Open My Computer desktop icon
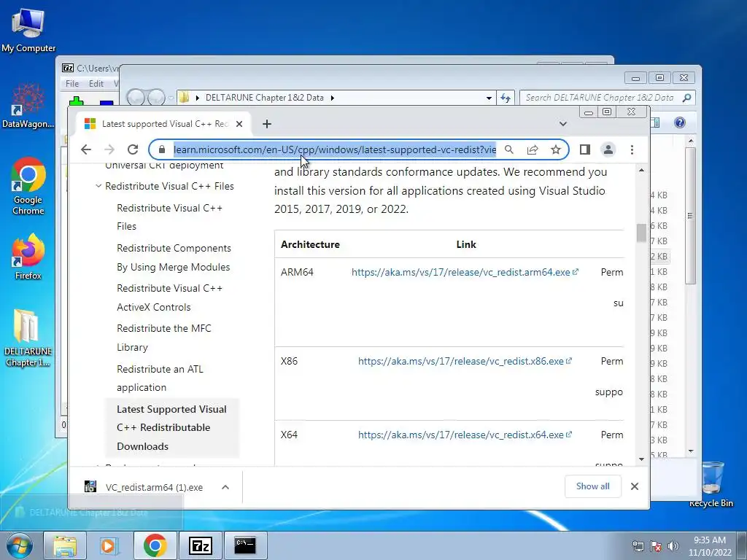The width and height of the screenshot is (747, 560). coord(28,30)
